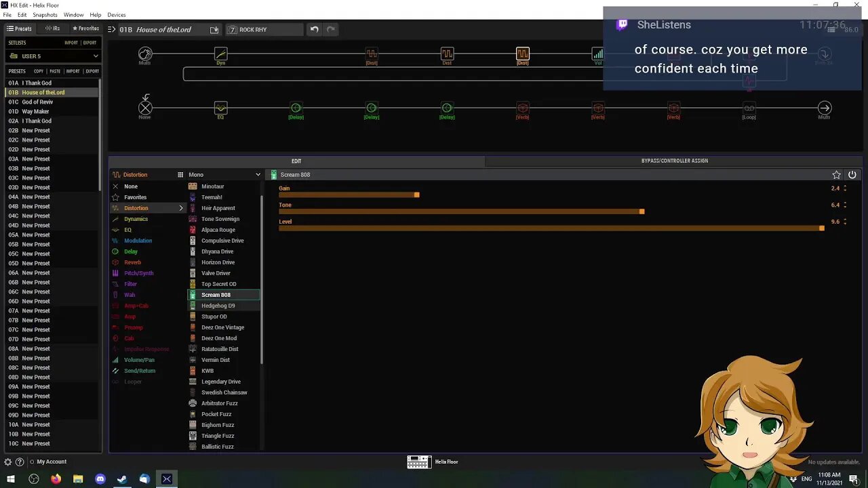
Task: Select the second [Verb] block
Action: (x=597, y=108)
